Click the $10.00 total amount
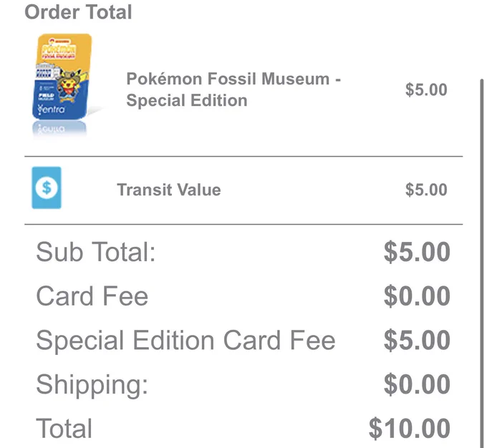Screen dimensions: 487x448 (x=410, y=429)
